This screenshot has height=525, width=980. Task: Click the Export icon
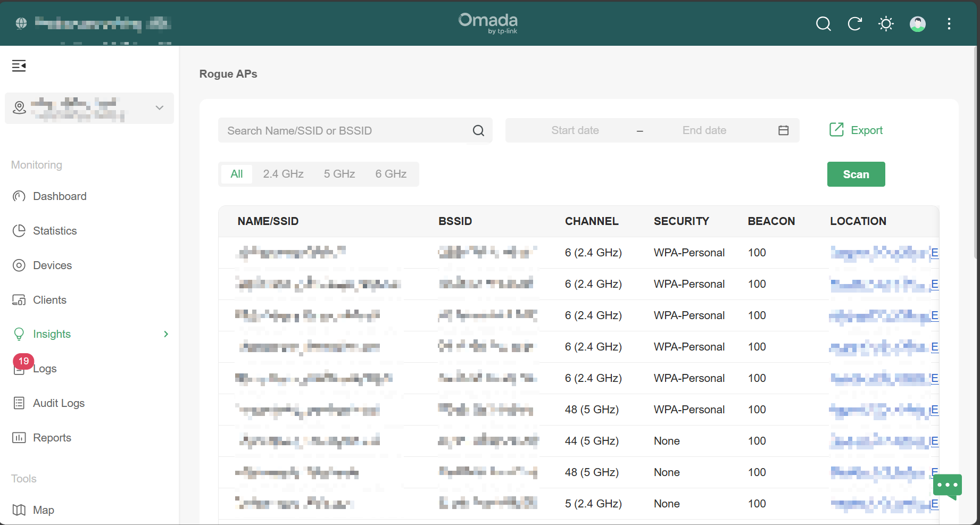pos(836,130)
